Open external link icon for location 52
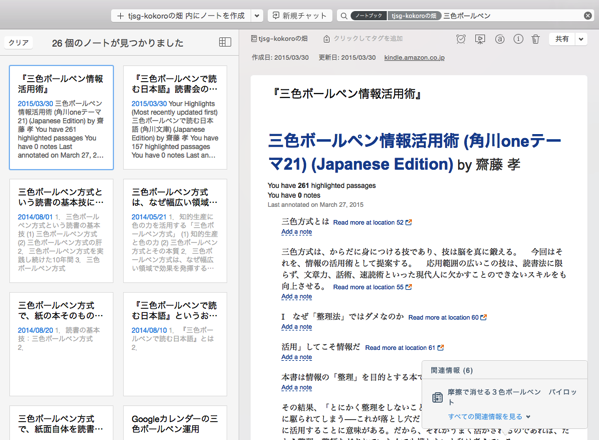 click(408, 222)
